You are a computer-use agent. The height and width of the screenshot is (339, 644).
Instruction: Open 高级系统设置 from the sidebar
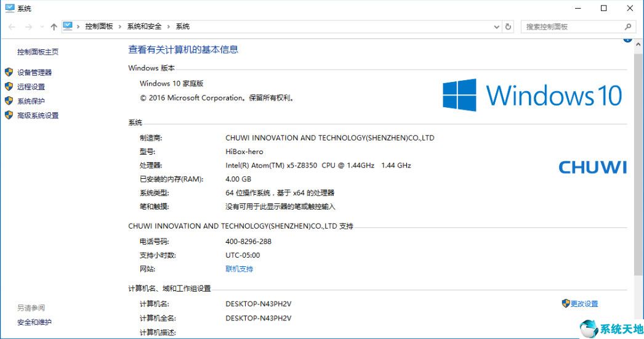38,116
